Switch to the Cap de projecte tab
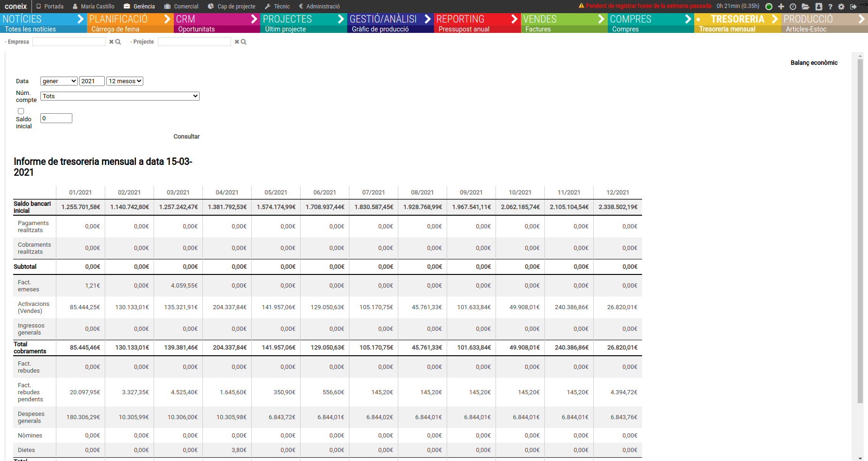The height and width of the screenshot is (461, 868). (232, 7)
